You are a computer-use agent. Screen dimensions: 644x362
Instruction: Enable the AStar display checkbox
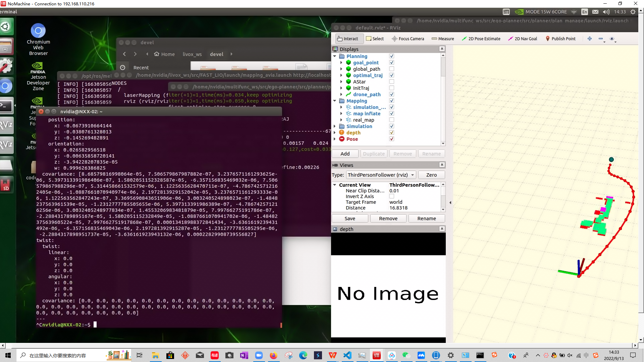click(391, 82)
